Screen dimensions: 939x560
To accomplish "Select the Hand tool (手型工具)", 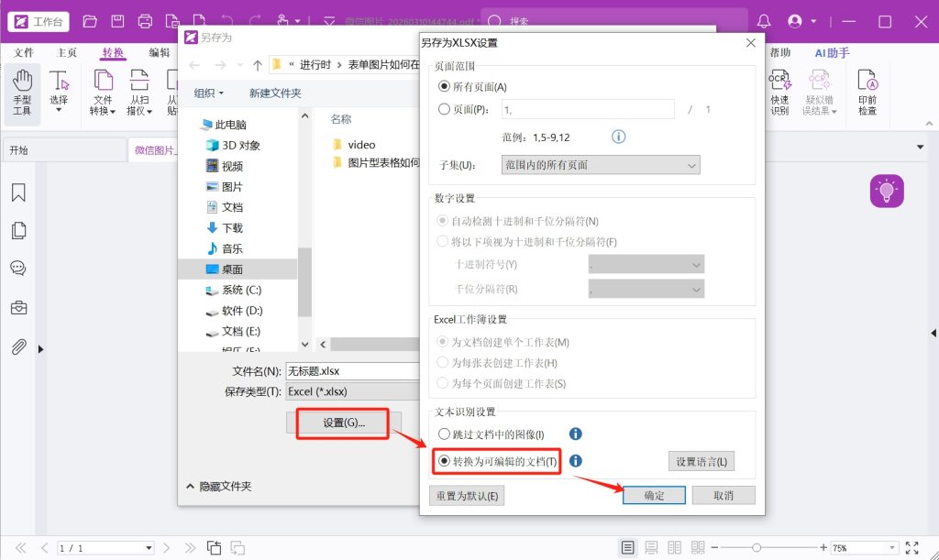I will (x=22, y=92).
